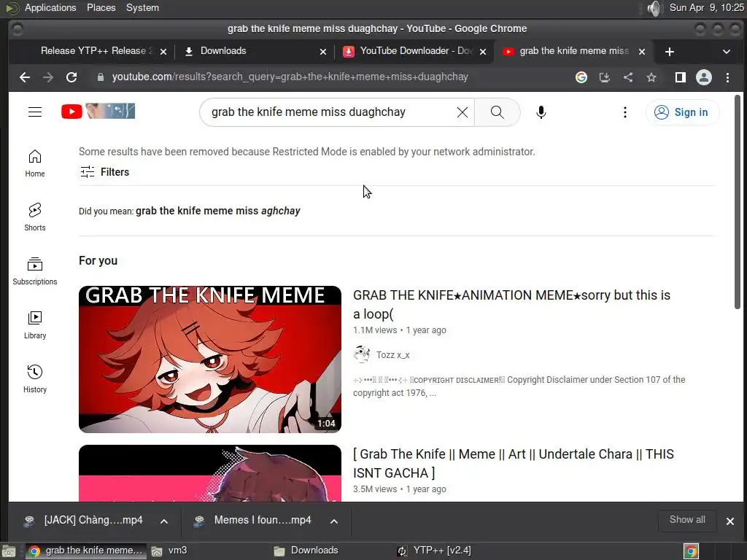Open the System menu
Image resolution: width=747 pixels, height=560 pixels.
142,7
